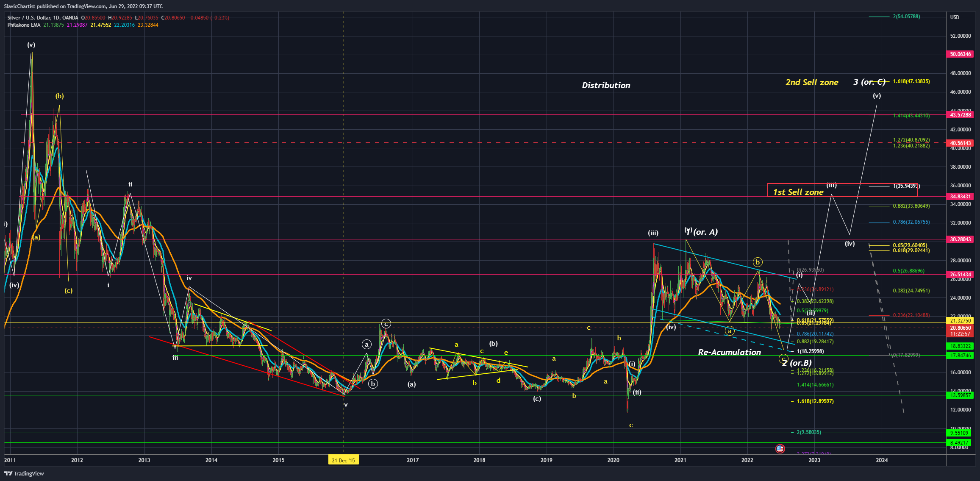Click the Fibonacci level 0.382(24.74951)
980x481 pixels.
coord(911,291)
